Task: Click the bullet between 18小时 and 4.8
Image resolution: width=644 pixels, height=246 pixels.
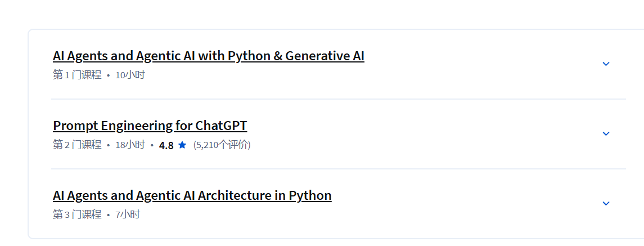Action: 152,145
